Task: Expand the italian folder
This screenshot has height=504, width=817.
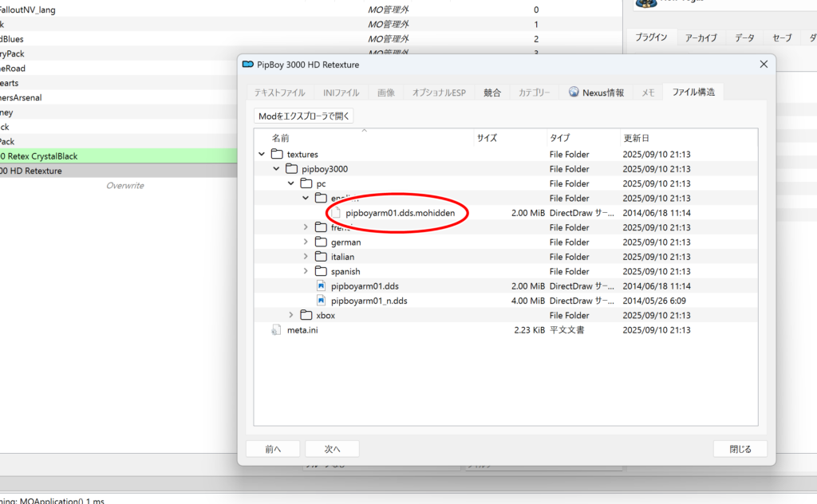Action: (x=306, y=257)
